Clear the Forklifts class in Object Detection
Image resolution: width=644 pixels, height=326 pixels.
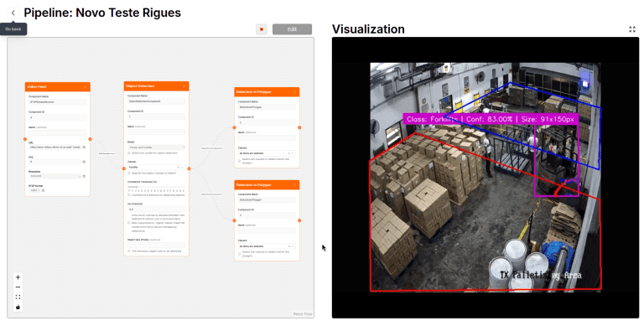tap(179, 168)
